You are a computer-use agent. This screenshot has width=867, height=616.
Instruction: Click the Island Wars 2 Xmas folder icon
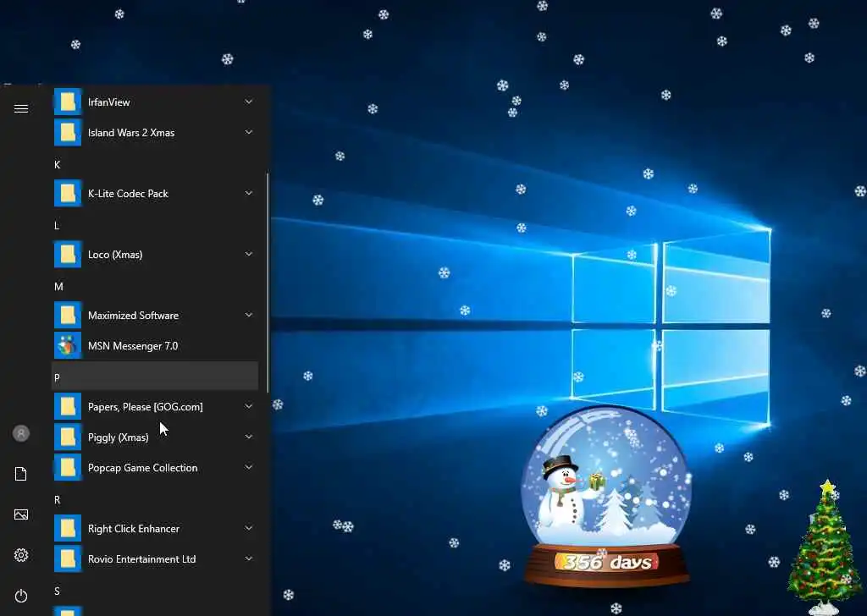click(68, 133)
